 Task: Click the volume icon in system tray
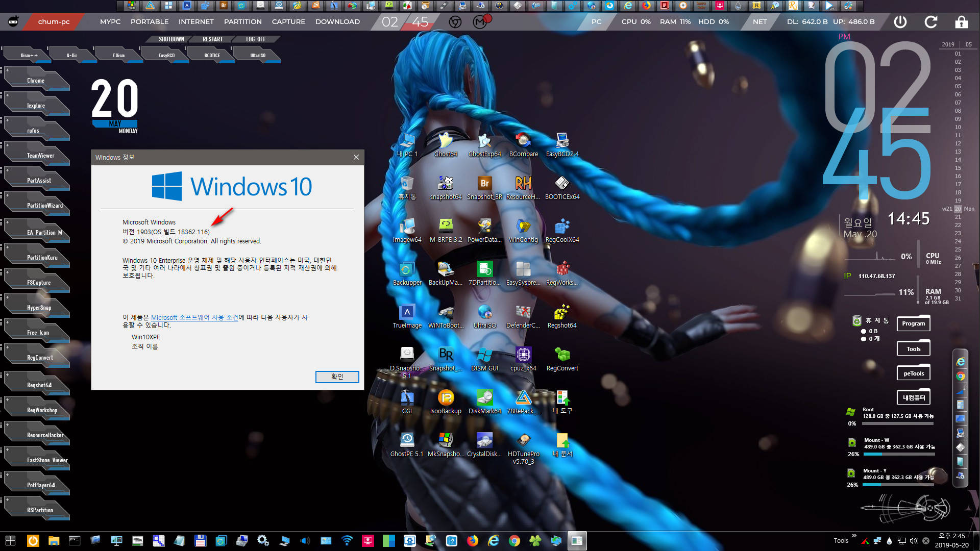click(x=914, y=541)
